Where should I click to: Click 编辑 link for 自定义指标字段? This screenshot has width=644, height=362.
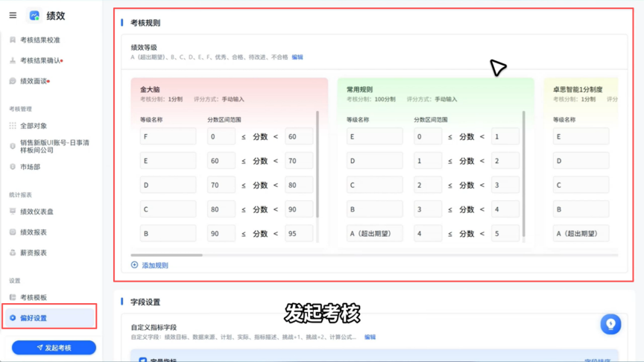(x=370, y=337)
